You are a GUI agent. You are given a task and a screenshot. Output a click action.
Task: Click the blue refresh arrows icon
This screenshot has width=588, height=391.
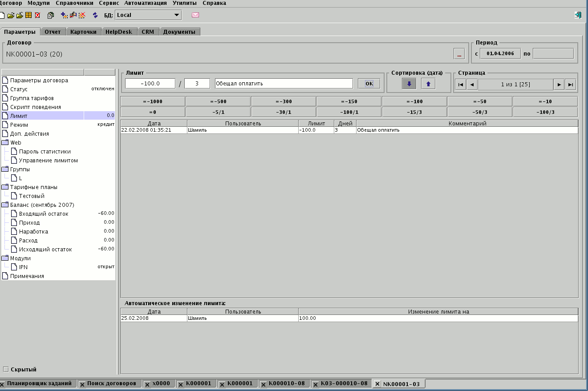click(95, 15)
